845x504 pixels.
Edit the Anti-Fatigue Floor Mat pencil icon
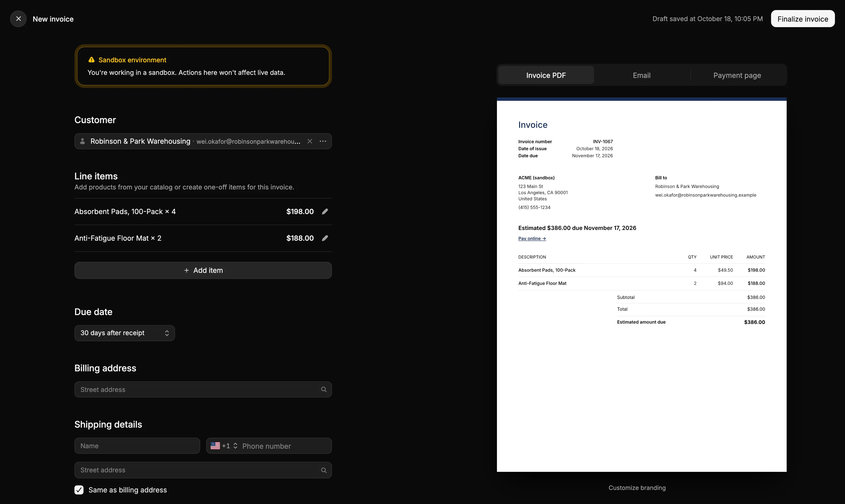(325, 238)
